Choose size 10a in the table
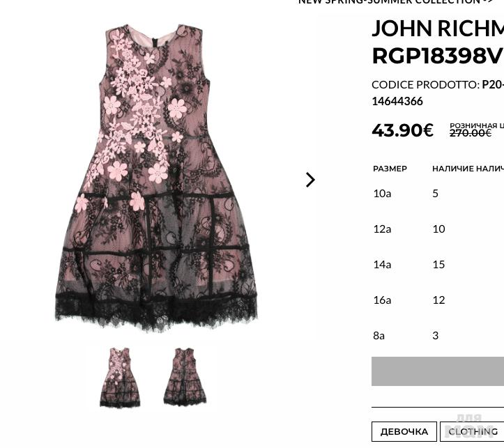Viewport: 504px width, 448px height. [438, 193]
